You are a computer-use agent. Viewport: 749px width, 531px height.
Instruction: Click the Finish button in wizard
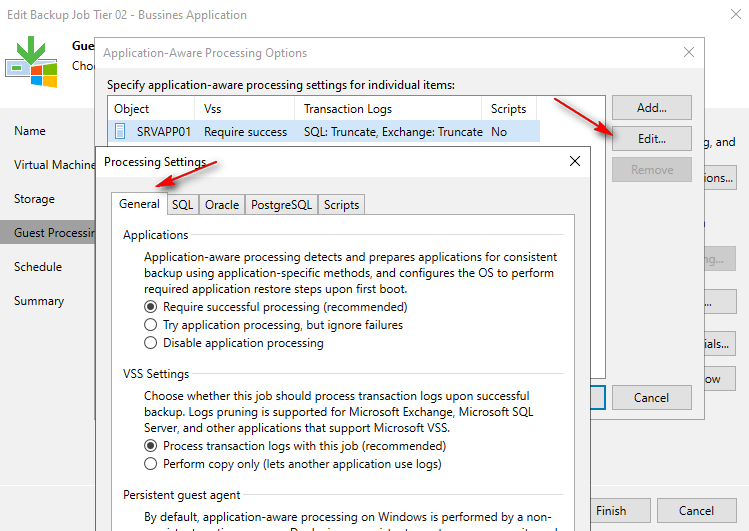click(611, 510)
